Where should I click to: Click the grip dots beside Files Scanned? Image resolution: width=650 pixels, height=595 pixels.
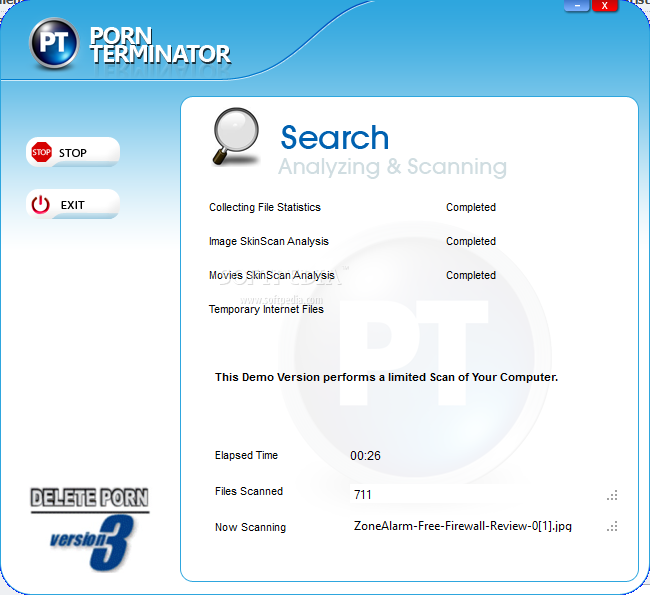pos(612,495)
